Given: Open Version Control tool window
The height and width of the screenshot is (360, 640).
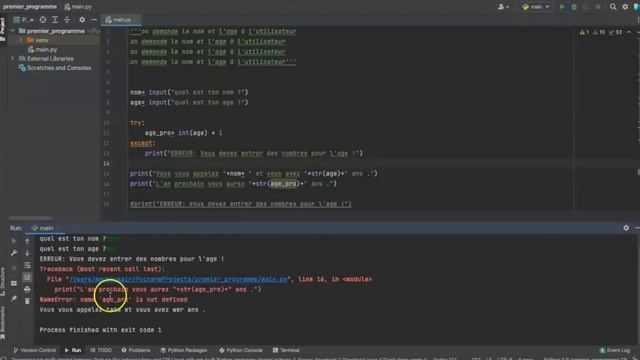Looking at the screenshot, I should [35, 350].
